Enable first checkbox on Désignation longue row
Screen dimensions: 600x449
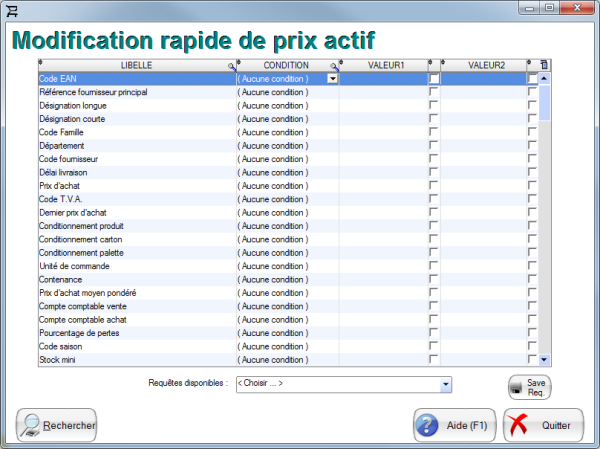[x=433, y=105]
